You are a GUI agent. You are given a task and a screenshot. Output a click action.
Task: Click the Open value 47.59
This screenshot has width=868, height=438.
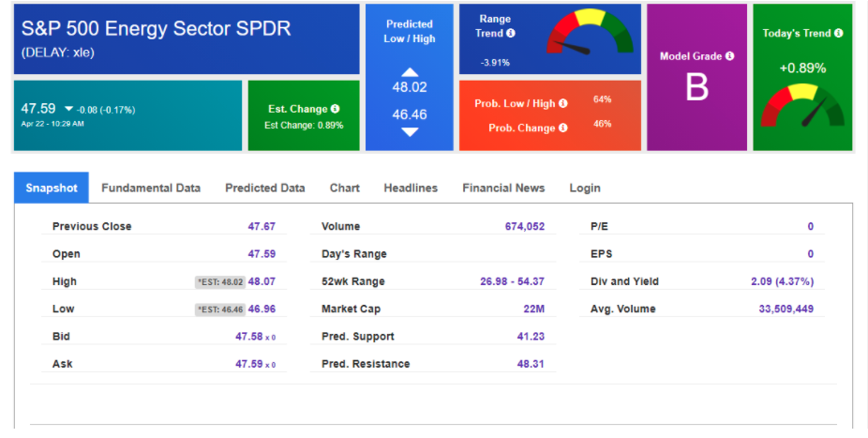click(262, 254)
